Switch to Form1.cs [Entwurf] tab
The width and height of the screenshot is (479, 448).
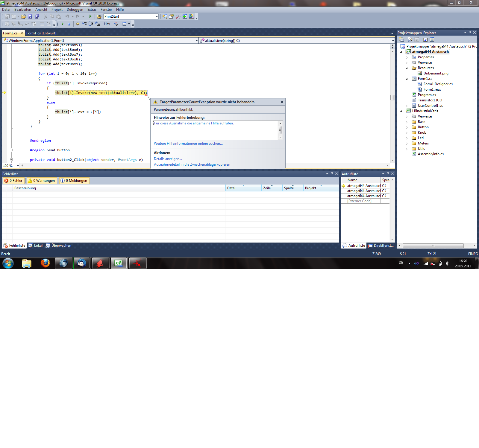click(x=41, y=33)
